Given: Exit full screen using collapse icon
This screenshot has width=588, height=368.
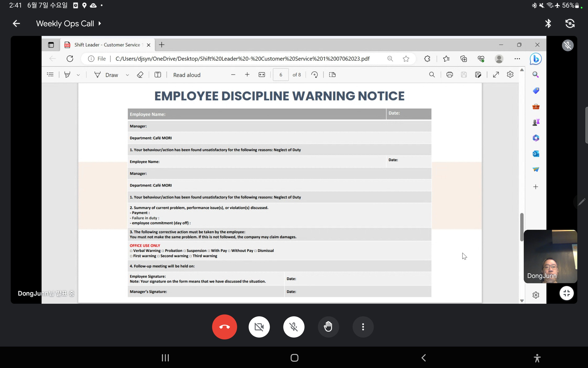Looking at the screenshot, I should (x=566, y=293).
